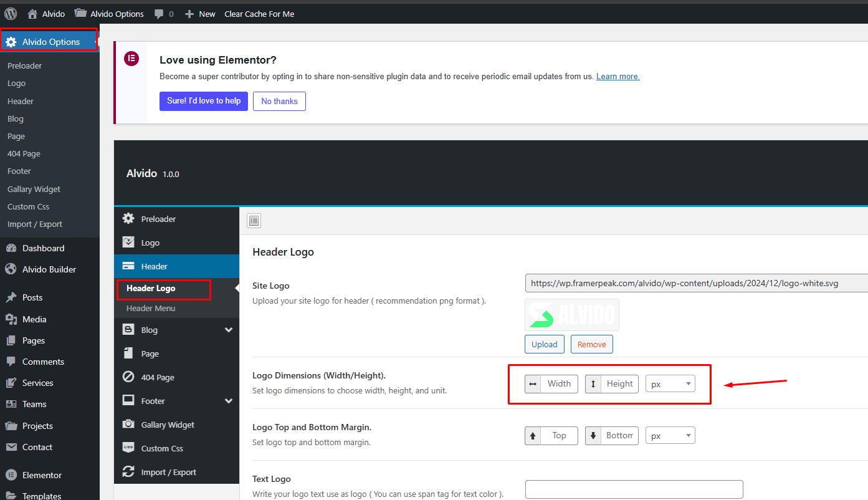Open Page in the WordPress sidebar submenu

click(16, 136)
